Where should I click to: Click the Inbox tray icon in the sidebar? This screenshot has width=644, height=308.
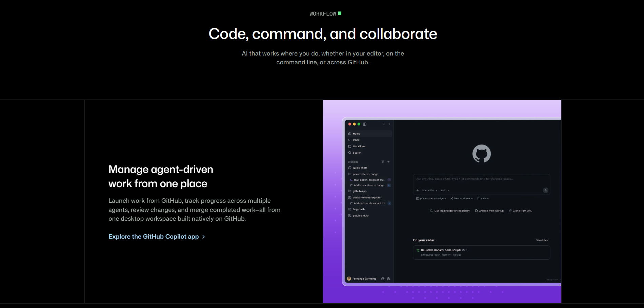tap(350, 140)
